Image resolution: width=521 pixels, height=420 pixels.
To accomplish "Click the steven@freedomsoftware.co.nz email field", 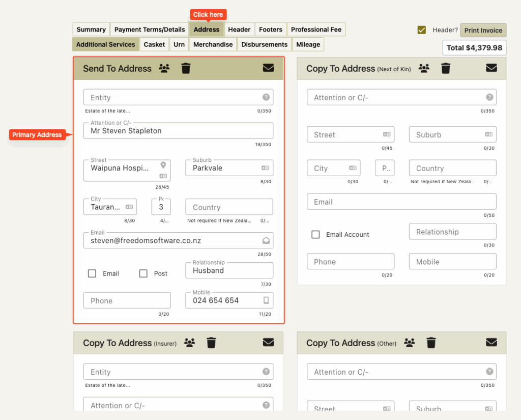I will [x=178, y=240].
